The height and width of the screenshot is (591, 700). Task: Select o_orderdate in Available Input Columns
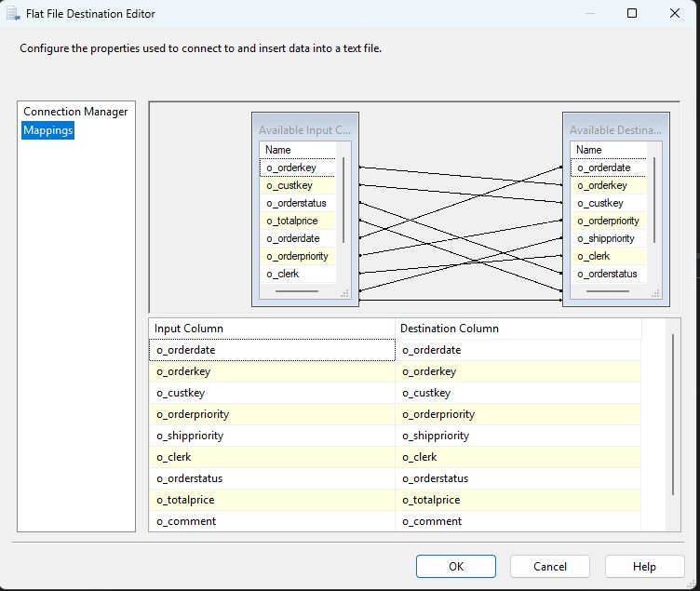[x=297, y=238]
